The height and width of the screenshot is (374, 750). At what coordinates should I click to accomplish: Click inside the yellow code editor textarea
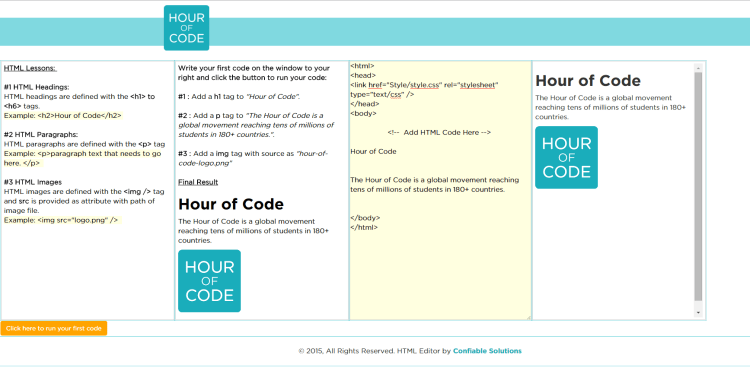(441, 190)
